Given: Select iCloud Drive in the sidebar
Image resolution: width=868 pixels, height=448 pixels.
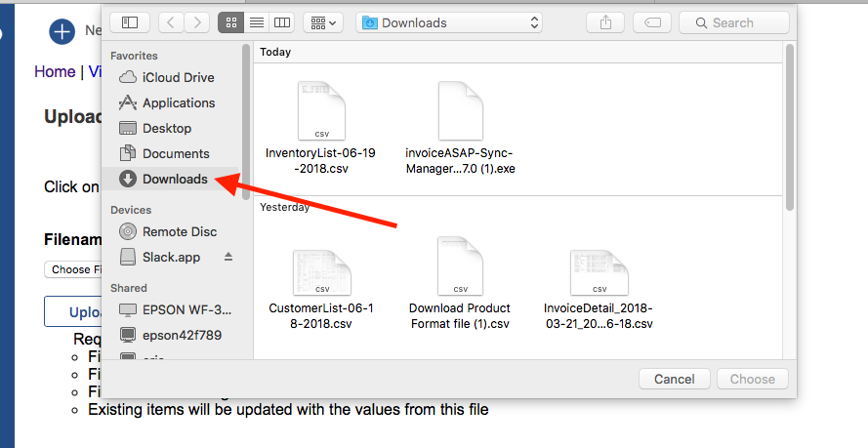Looking at the screenshot, I should click(x=178, y=77).
